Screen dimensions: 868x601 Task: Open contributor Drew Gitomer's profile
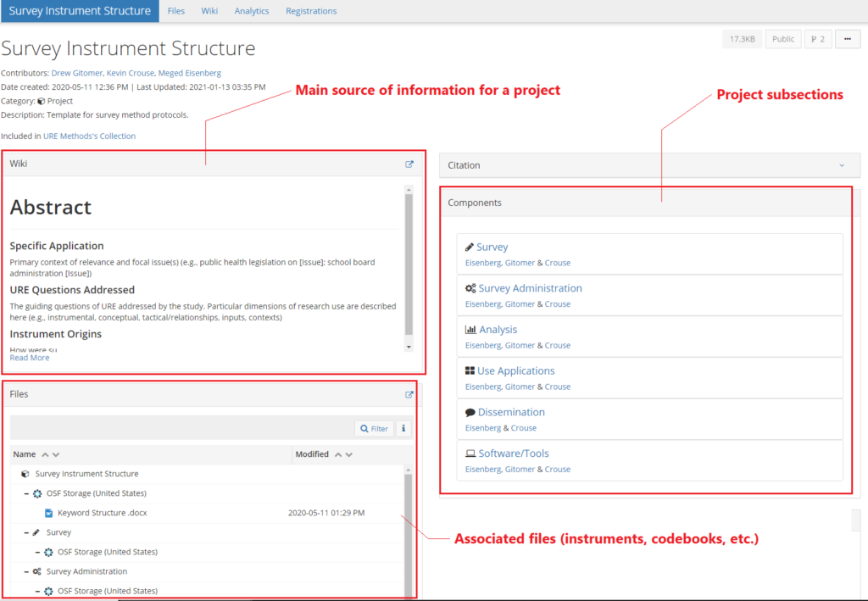(x=77, y=73)
